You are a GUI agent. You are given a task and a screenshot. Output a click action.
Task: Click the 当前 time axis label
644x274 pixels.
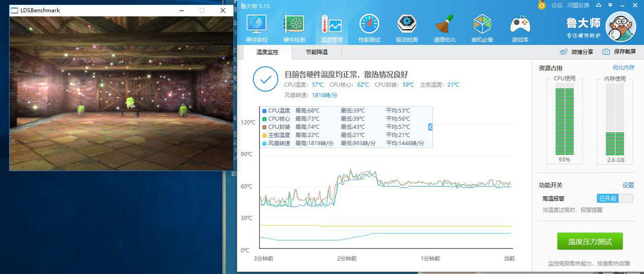(x=509, y=259)
